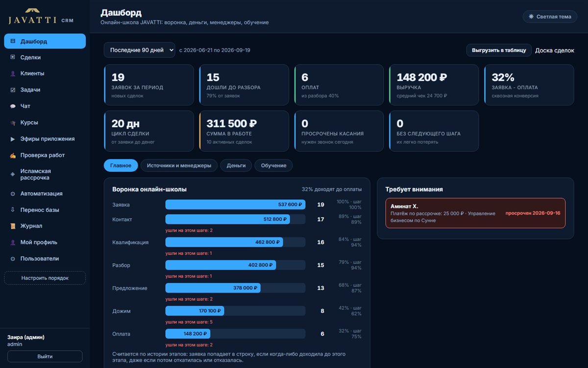Image resolution: width=588 pixels, height=368 pixels.
Task: Click the Дожим funnel bar 170 100 ₽
Action: 195,311
